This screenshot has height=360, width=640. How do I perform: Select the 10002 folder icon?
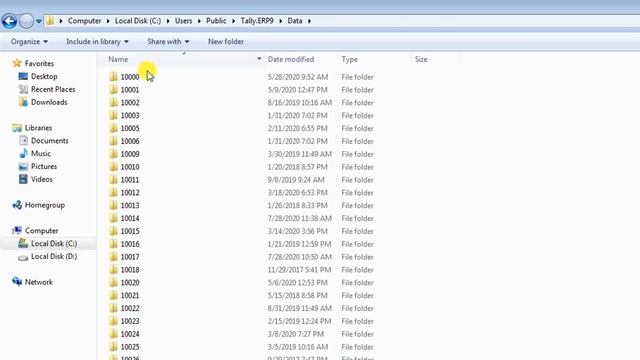[113, 102]
